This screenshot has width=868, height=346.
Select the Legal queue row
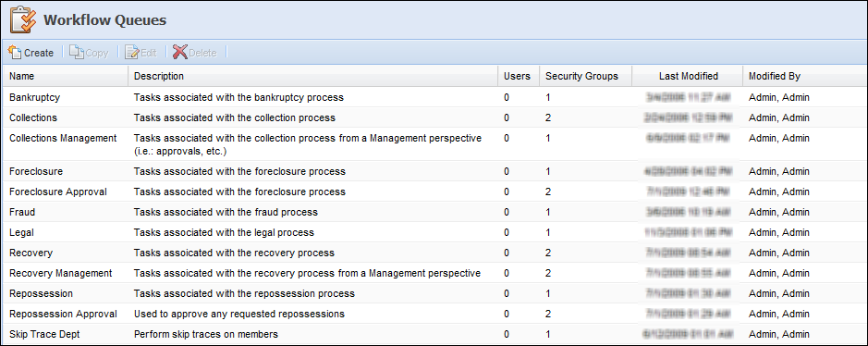[x=434, y=232]
